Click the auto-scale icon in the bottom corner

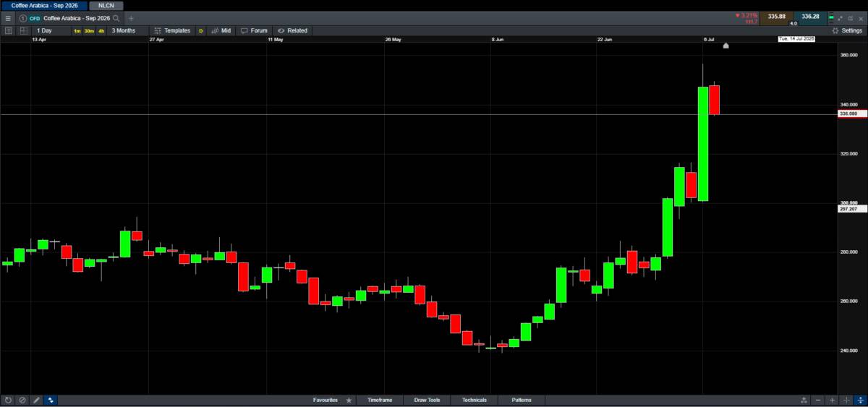pos(860,400)
